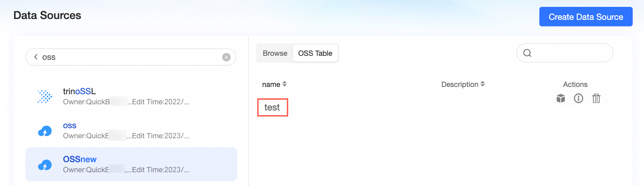The height and width of the screenshot is (186, 644).
Task: Click the OSSnew cloud upload icon
Action: (45, 165)
